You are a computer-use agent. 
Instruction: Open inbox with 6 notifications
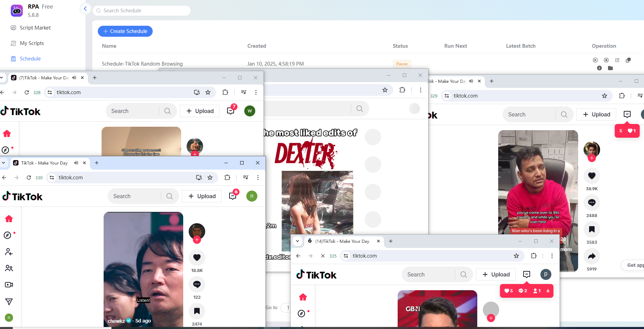(x=233, y=196)
